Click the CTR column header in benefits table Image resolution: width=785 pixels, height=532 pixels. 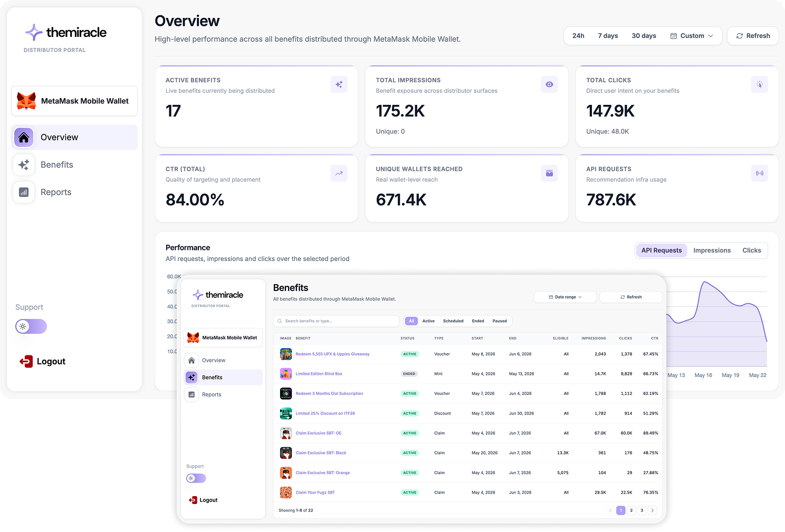point(655,338)
